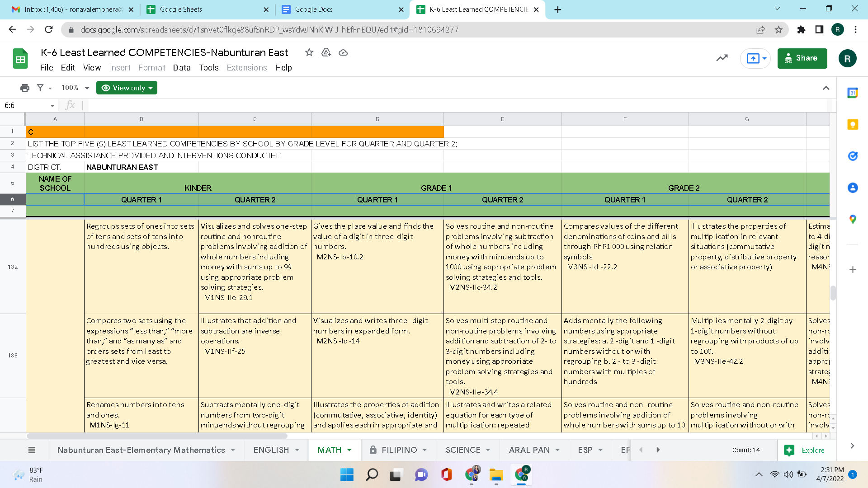Screen dimensions: 868x488
Task: Open the all sheets list icon
Action: pos(32,450)
